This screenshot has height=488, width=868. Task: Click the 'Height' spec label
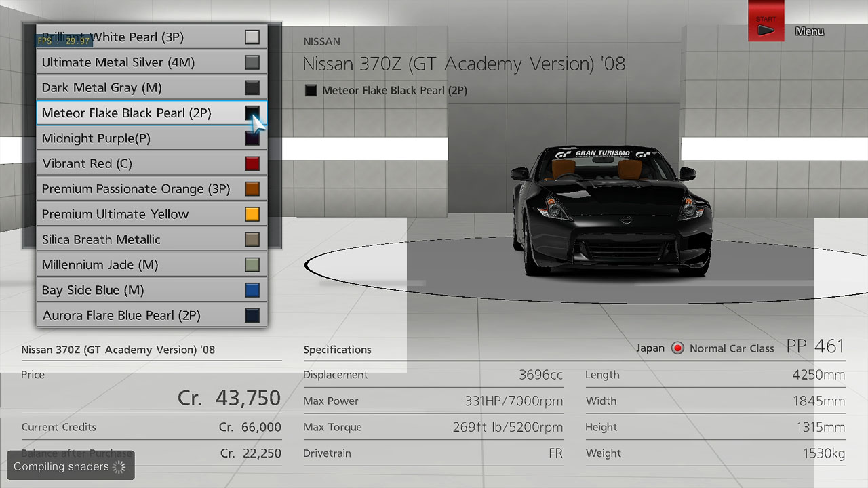pyautogui.click(x=601, y=427)
